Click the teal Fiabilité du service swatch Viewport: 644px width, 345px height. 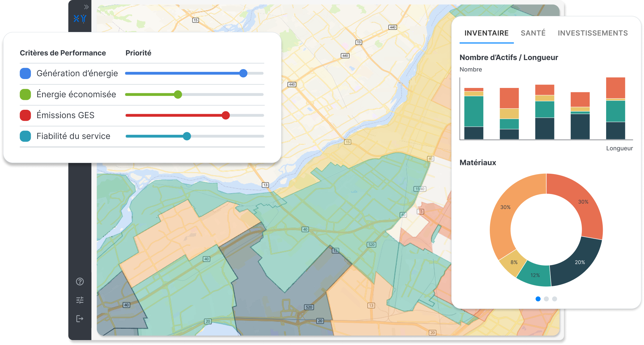point(25,136)
